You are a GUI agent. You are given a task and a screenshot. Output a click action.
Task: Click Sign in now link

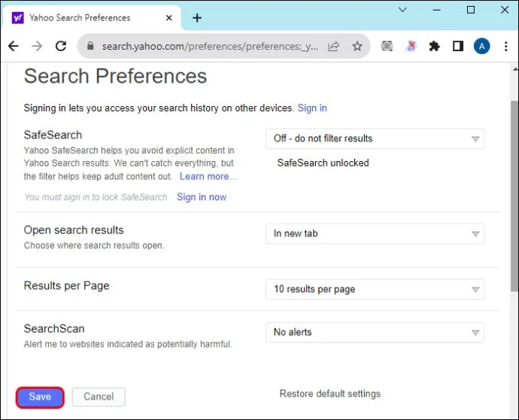pos(202,196)
